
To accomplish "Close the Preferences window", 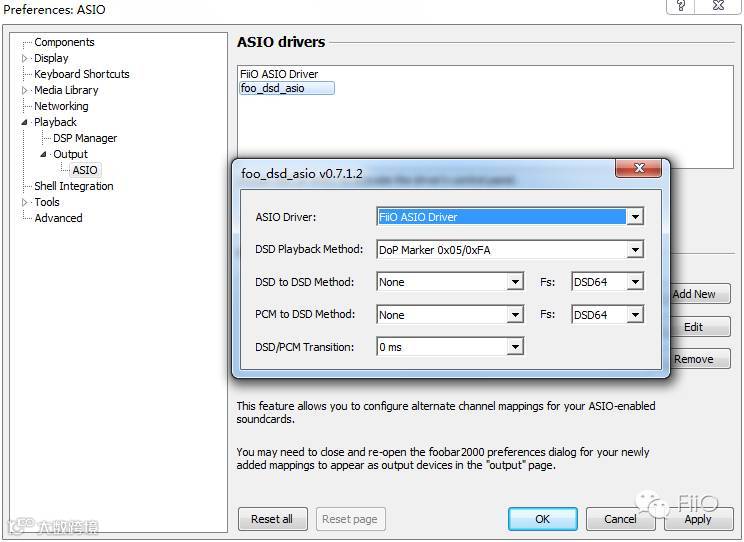I will tap(718, 6).
